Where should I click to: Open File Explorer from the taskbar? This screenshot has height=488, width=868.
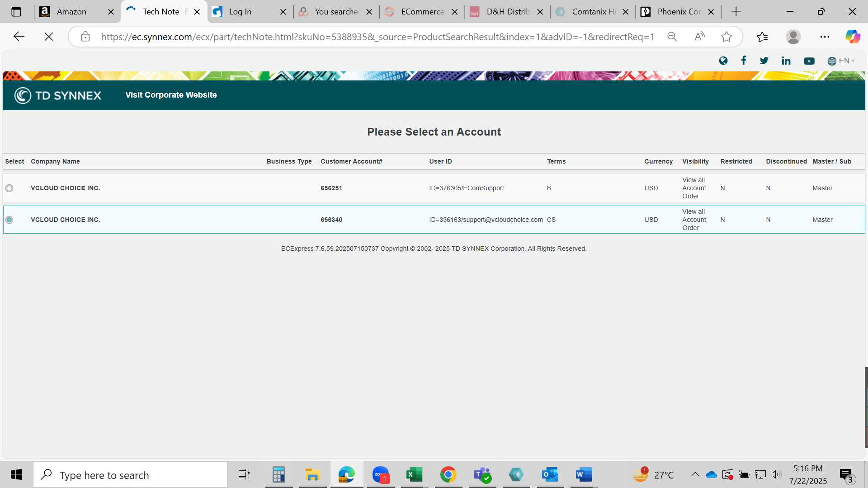(312, 474)
